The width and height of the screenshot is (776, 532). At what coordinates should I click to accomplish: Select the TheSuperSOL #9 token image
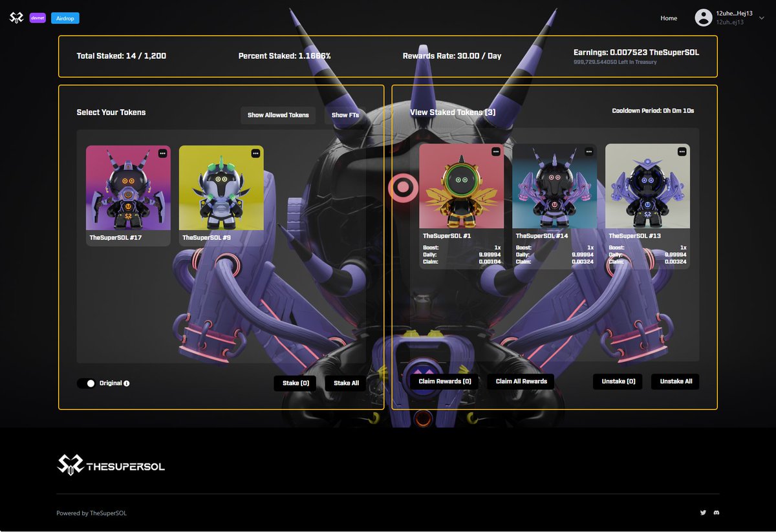(x=221, y=187)
